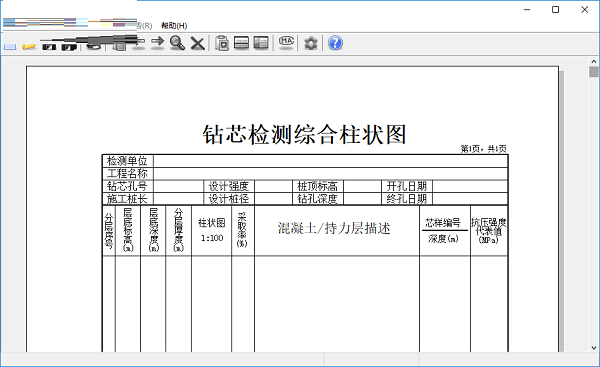Viewport: 600px width, 367px height.
Task: Close the application window
Action: [584, 10]
